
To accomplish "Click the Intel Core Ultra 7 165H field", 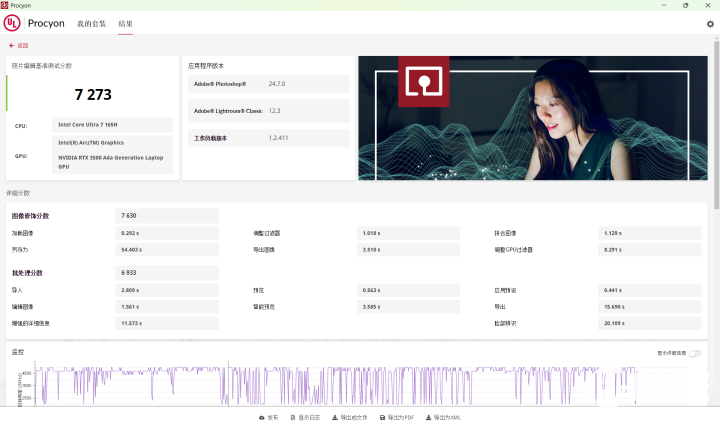I will click(x=112, y=125).
